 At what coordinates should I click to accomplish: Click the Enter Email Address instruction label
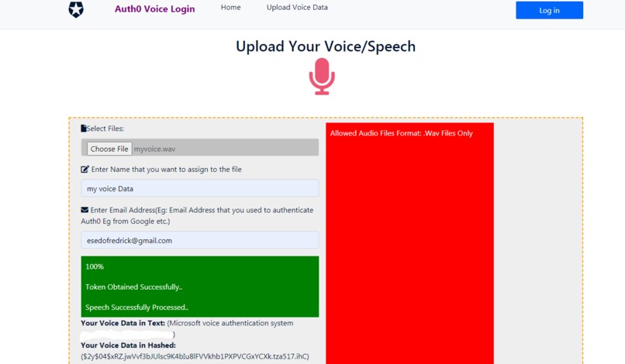coord(197,215)
